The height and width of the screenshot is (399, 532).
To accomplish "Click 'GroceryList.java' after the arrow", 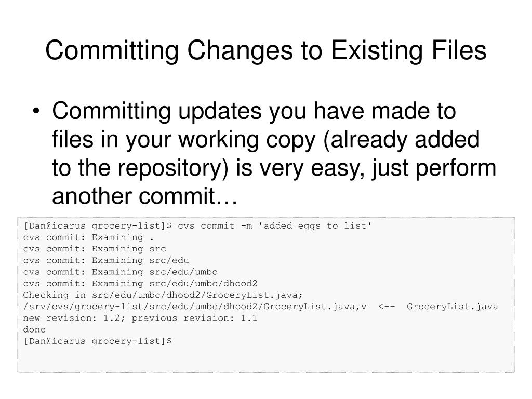I will coord(453,307).
